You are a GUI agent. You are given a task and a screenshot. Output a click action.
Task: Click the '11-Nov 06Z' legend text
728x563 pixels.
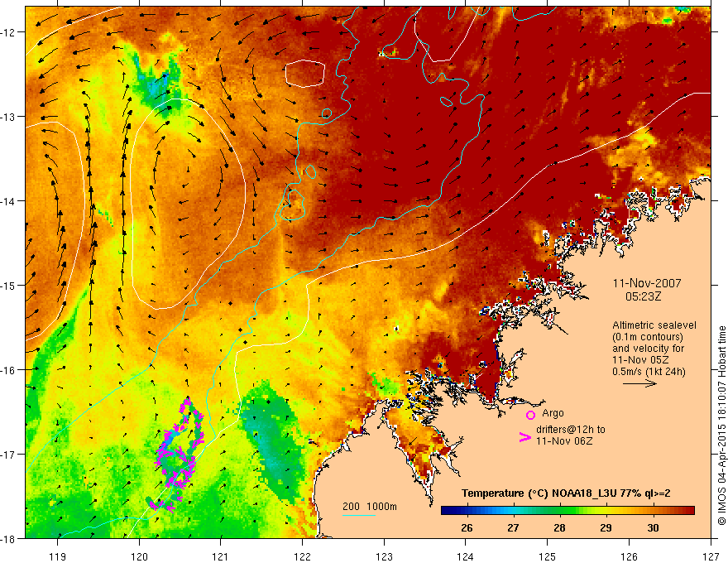[x=564, y=440]
